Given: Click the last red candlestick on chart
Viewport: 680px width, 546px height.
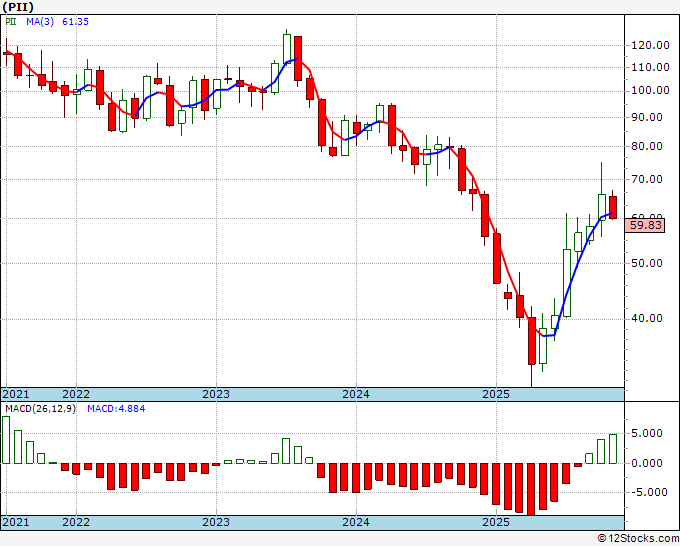Looking at the screenshot, I should pos(613,208).
